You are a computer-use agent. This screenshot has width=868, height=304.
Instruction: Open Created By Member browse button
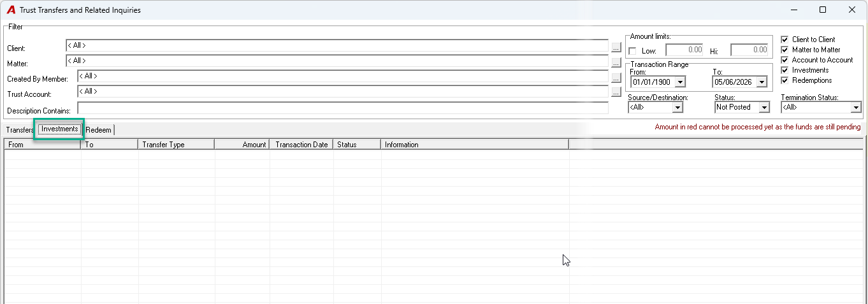616,78
